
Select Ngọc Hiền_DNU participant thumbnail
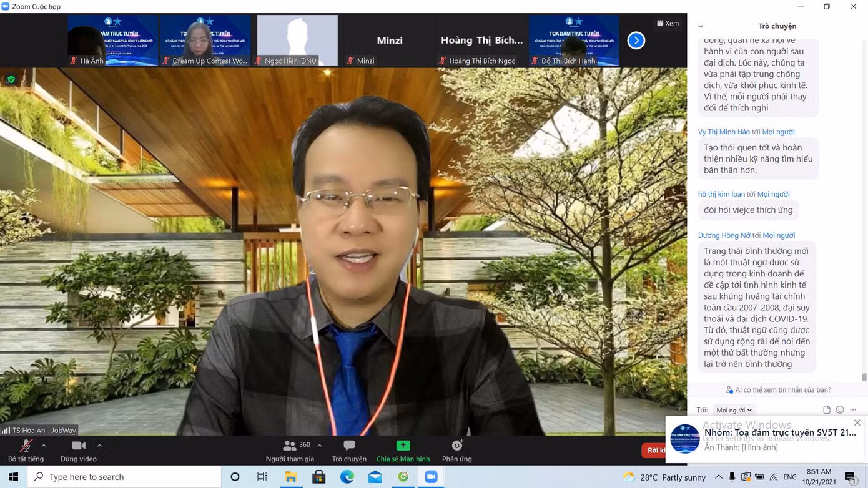(x=297, y=41)
